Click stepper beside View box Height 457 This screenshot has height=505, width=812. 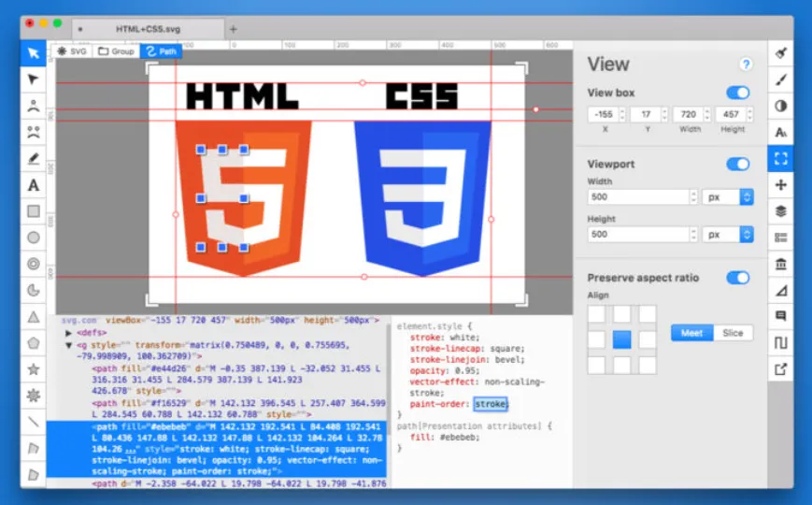[749, 114]
